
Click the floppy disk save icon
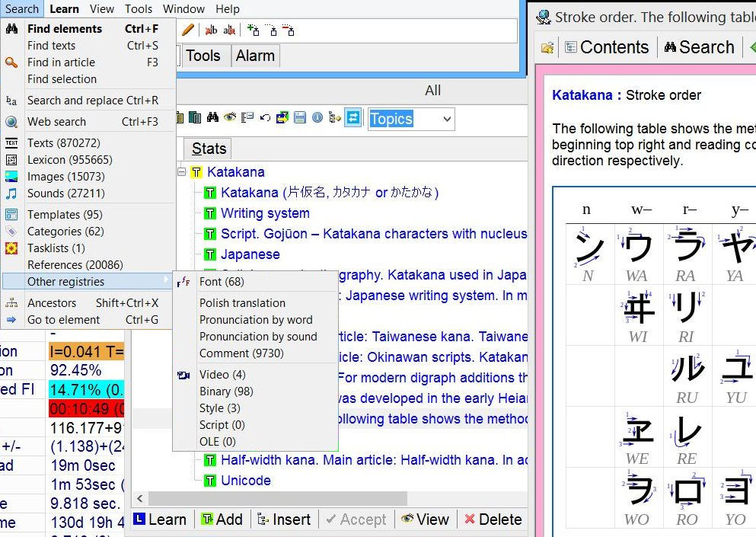tap(299, 117)
